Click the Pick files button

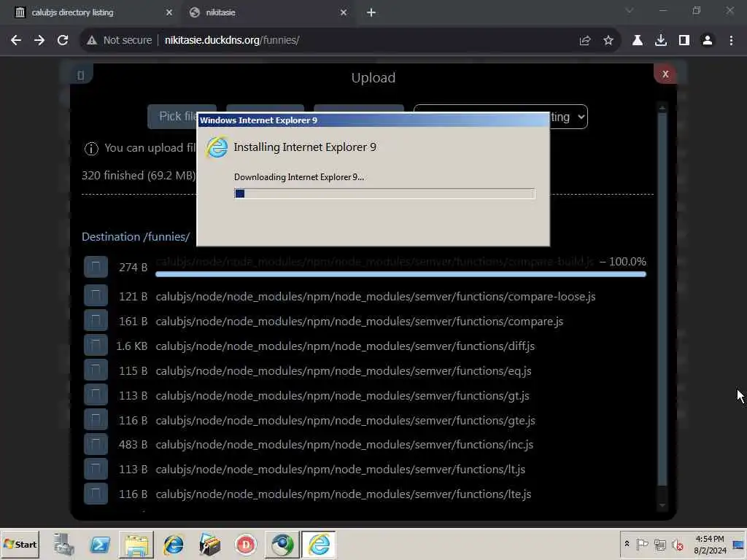(x=172, y=117)
